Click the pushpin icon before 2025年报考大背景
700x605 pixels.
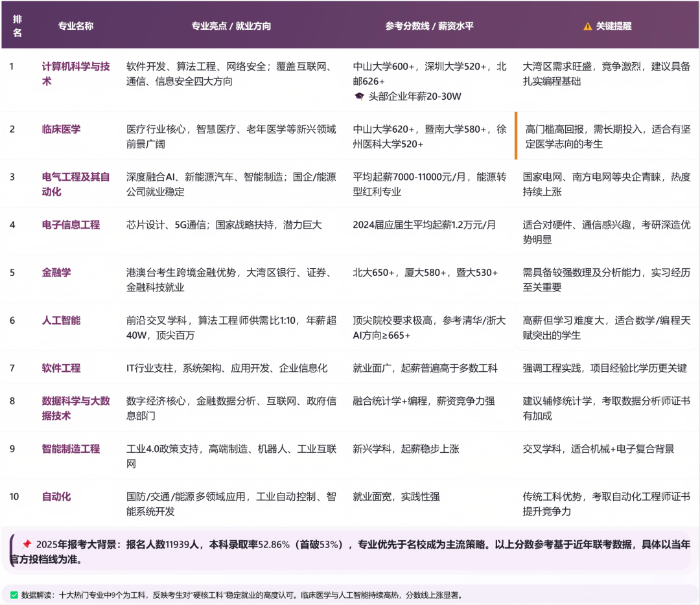pyautogui.click(x=27, y=545)
